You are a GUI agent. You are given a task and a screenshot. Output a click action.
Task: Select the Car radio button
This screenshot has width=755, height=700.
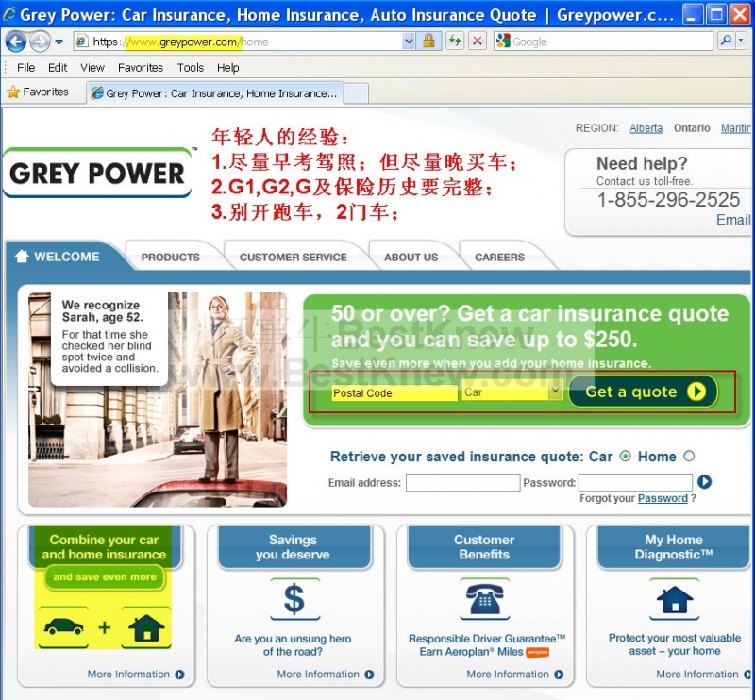tap(625, 456)
